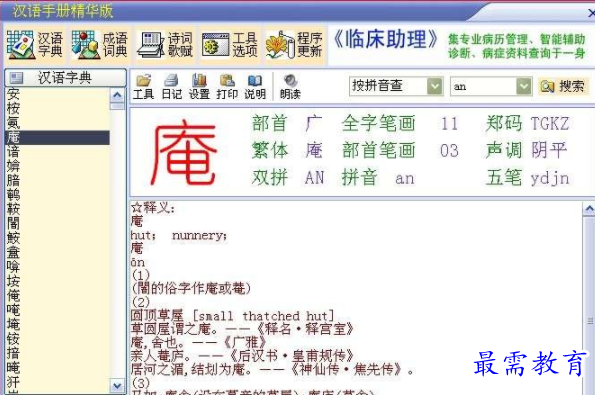This screenshot has width=595, height=395.
Task: Select 鞍 in the character list
Action: pos(13,209)
